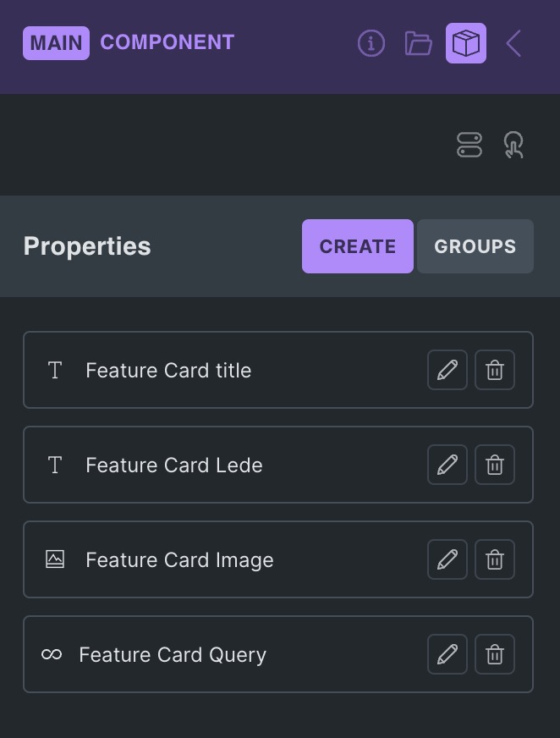Click the image icon beside Feature Card Image
Image resolution: width=560 pixels, height=738 pixels.
[x=54, y=559]
